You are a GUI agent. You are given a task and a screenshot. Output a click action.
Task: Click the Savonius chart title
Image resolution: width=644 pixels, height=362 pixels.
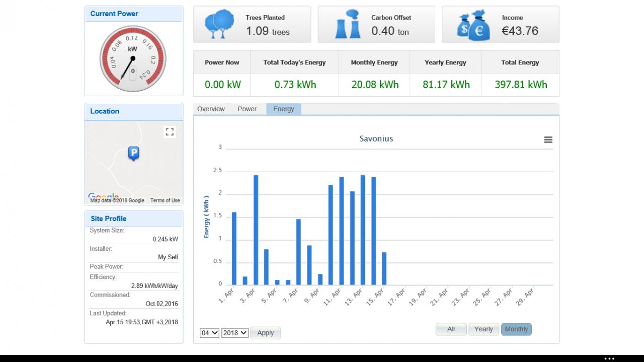[x=376, y=138]
